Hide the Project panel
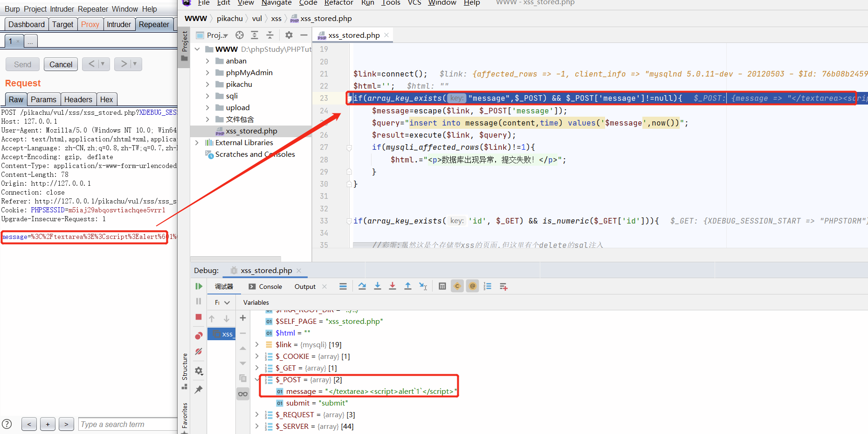 click(x=304, y=35)
